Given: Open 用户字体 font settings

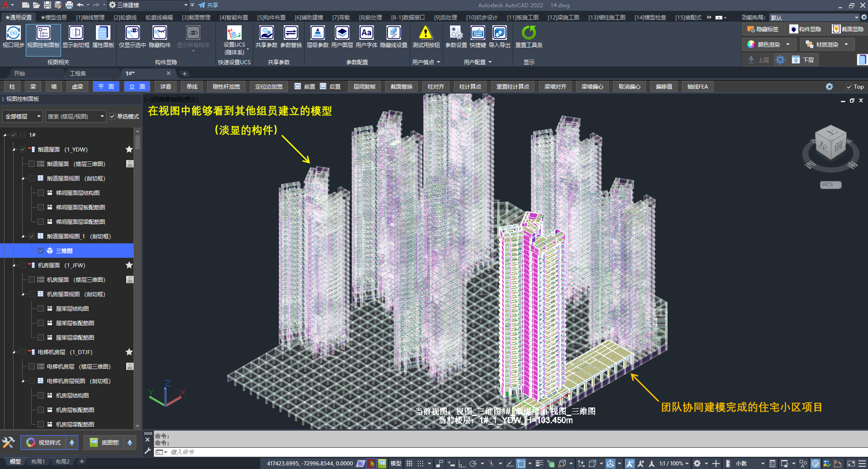Looking at the screenshot, I should click(x=366, y=33).
